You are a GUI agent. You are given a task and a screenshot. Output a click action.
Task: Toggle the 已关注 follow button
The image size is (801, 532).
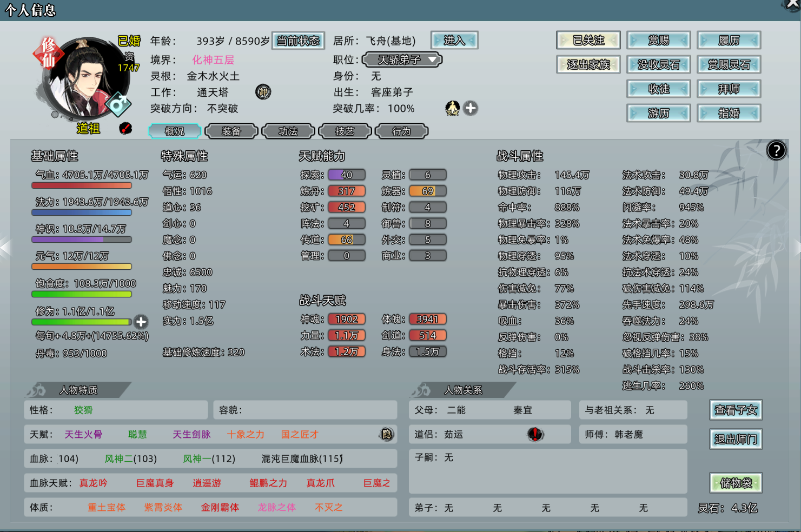click(588, 41)
